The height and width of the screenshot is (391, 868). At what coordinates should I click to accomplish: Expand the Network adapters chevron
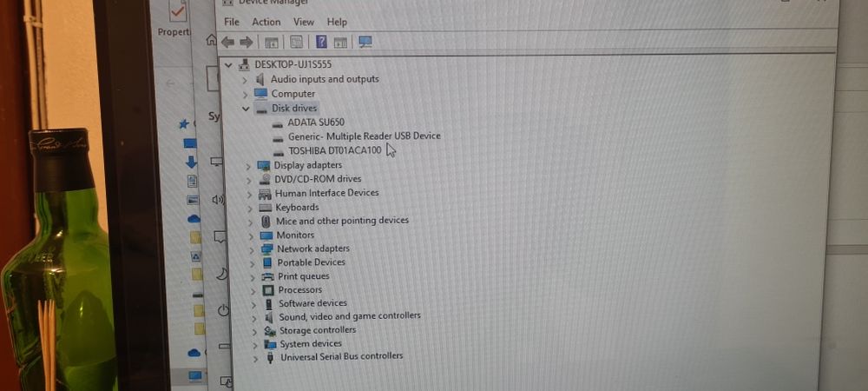click(252, 249)
